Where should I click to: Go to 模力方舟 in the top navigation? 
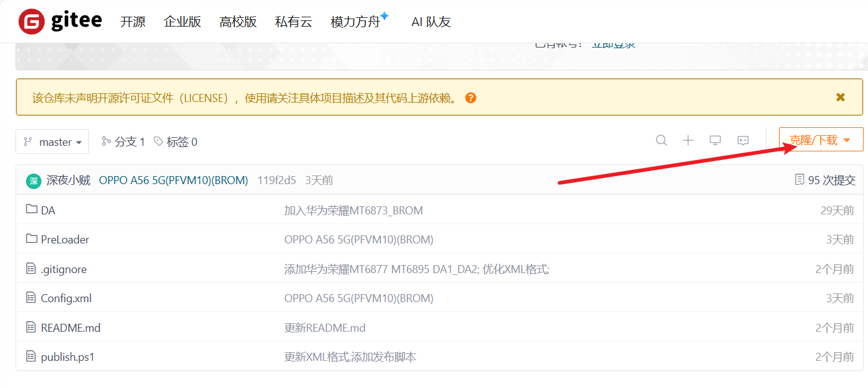[x=355, y=22]
